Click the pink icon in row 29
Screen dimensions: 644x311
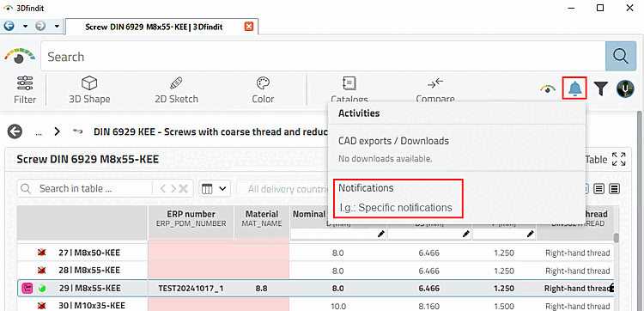tap(27, 289)
